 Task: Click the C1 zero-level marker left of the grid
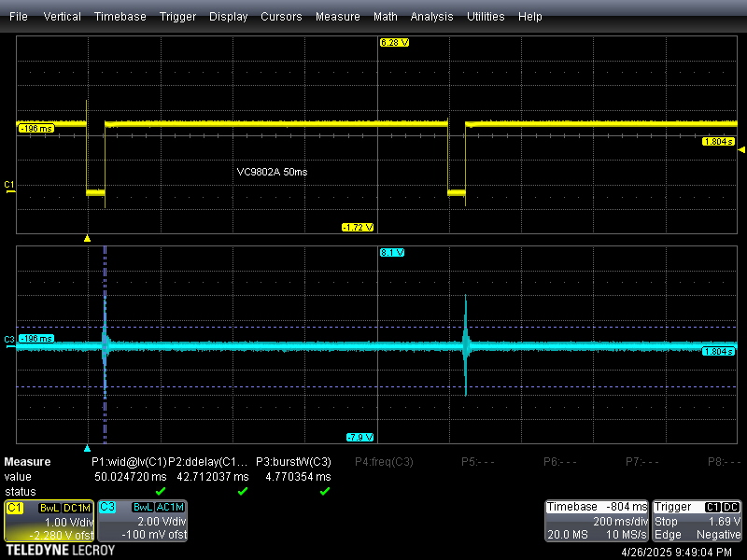[x=9, y=188]
